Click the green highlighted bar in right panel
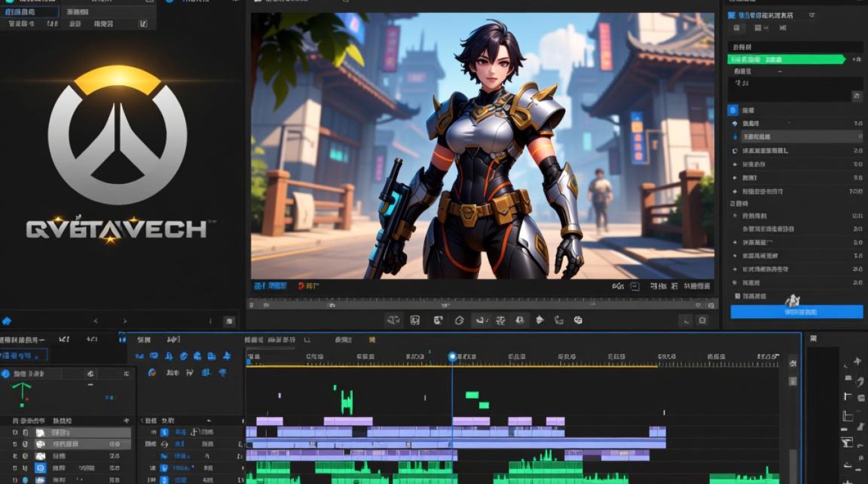868x484 pixels. pos(786,59)
